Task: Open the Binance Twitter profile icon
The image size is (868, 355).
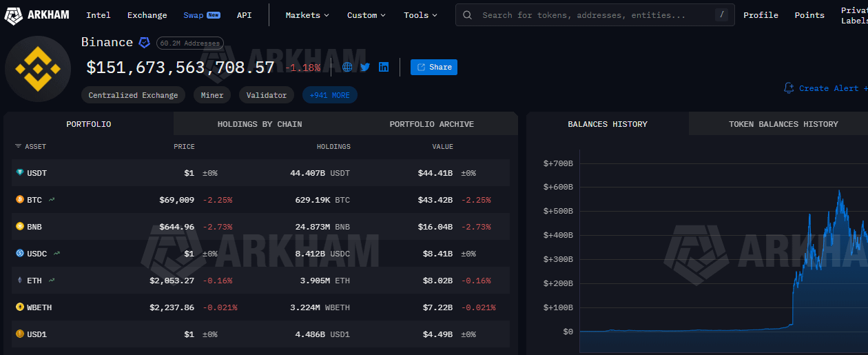Action: click(365, 67)
